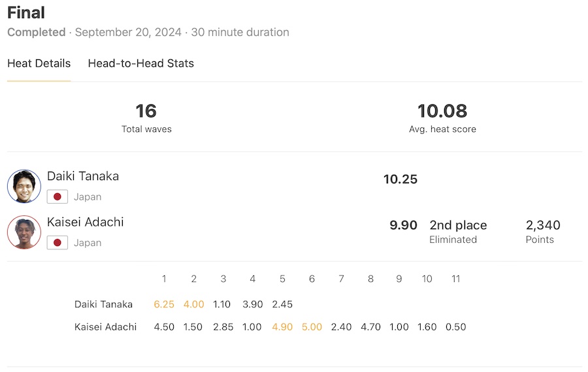Click Adachi's highlighted 4.90 wave score

click(x=282, y=327)
